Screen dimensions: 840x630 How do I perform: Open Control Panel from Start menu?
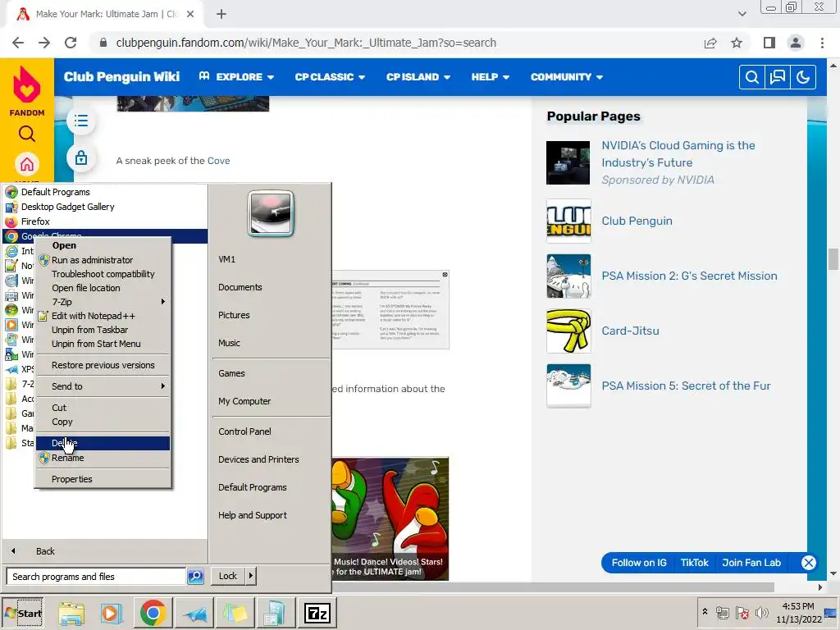pos(244,431)
